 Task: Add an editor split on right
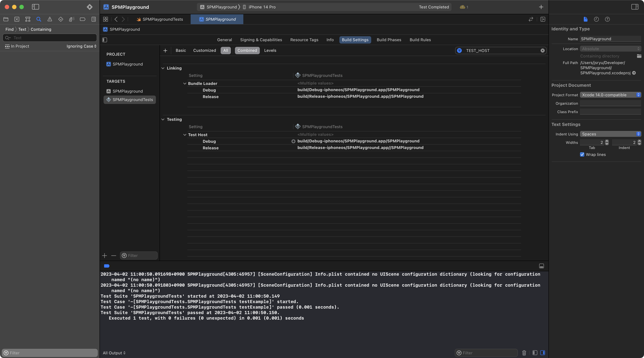pyautogui.click(x=543, y=19)
